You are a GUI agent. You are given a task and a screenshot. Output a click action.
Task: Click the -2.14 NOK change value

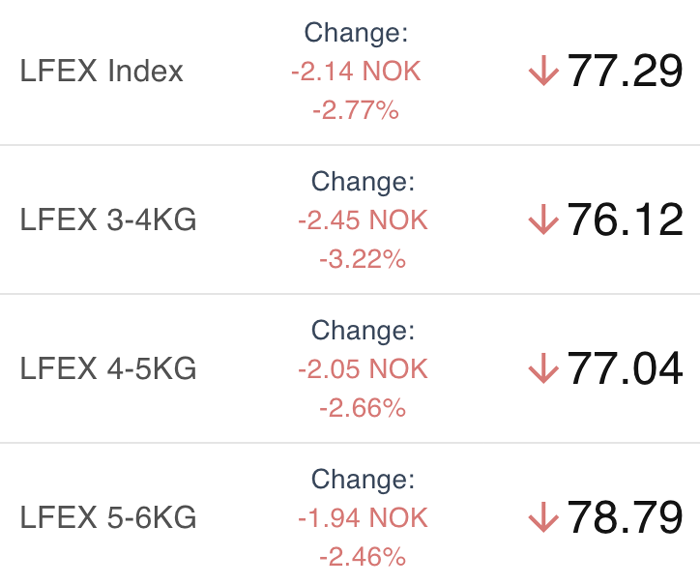click(x=356, y=72)
